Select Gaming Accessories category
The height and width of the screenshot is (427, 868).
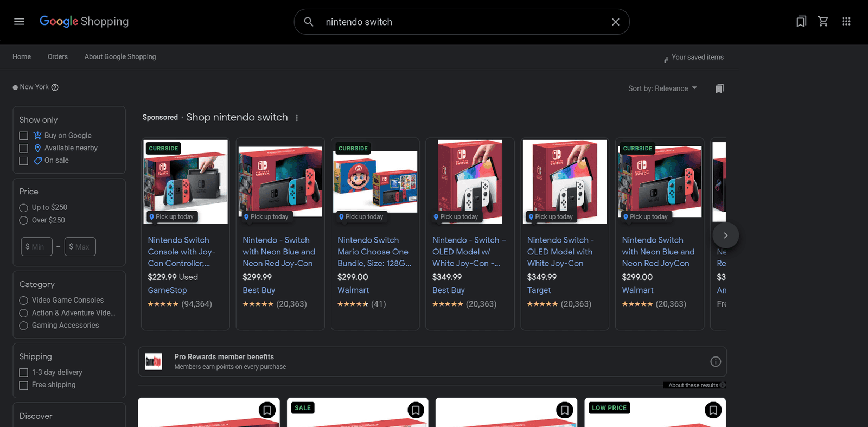pos(23,326)
